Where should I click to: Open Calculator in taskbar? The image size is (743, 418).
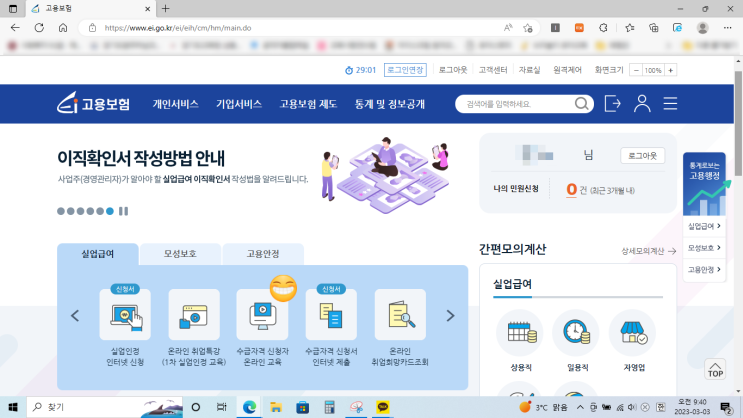click(x=329, y=407)
